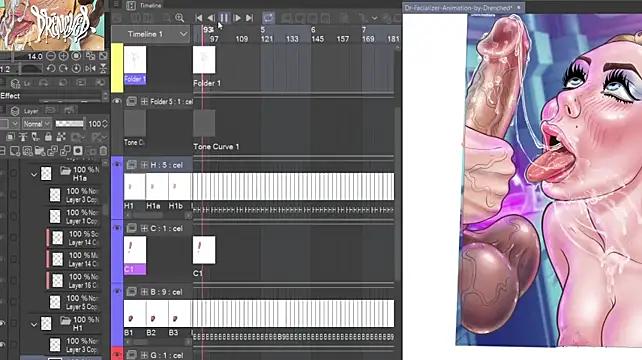This screenshot has height=360, width=642.
Task: Collapse the H1a layer folder
Action: 34,174
